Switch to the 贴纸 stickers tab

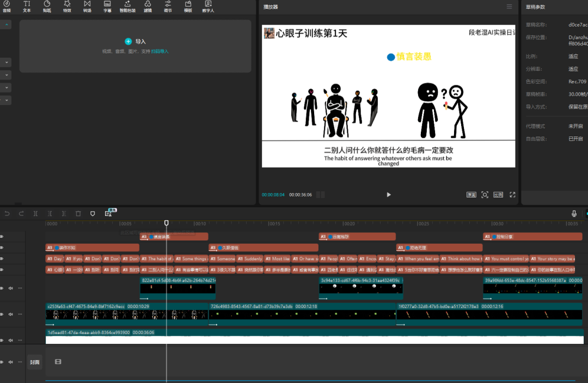click(x=47, y=6)
